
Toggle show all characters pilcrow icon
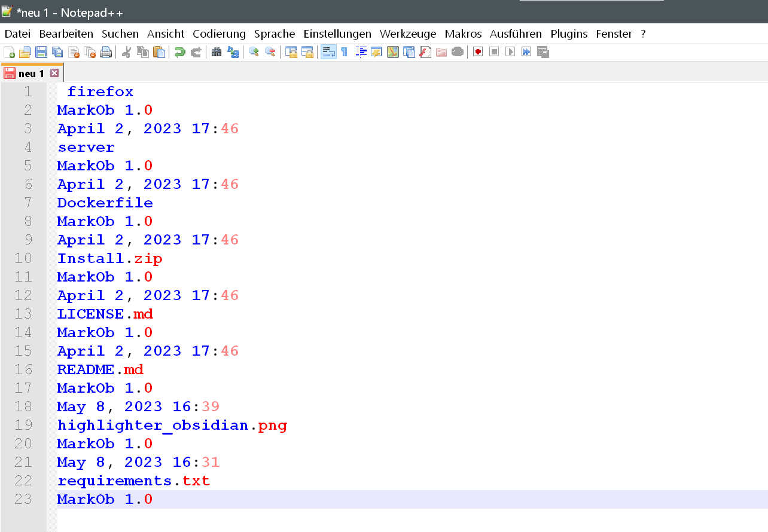pyautogui.click(x=345, y=52)
